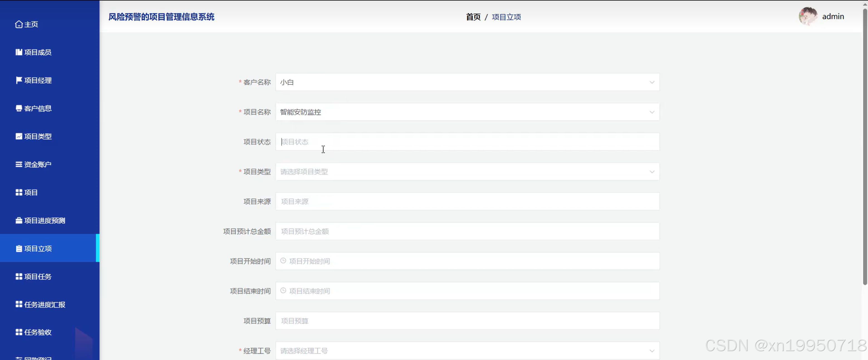Click the 项目预算 input field
Image resolution: width=868 pixels, height=360 pixels.
coord(467,321)
